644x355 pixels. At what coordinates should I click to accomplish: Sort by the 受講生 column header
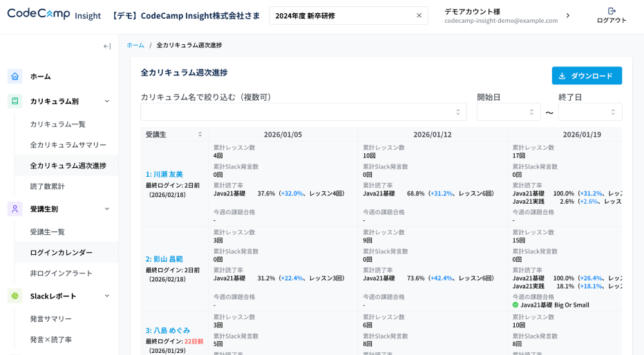[x=174, y=134]
